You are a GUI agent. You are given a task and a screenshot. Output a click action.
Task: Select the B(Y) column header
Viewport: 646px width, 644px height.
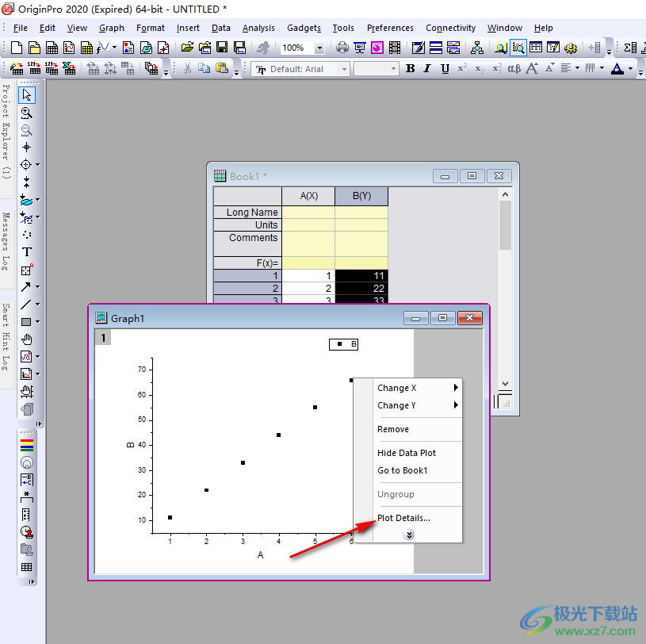click(x=361, y=196)
